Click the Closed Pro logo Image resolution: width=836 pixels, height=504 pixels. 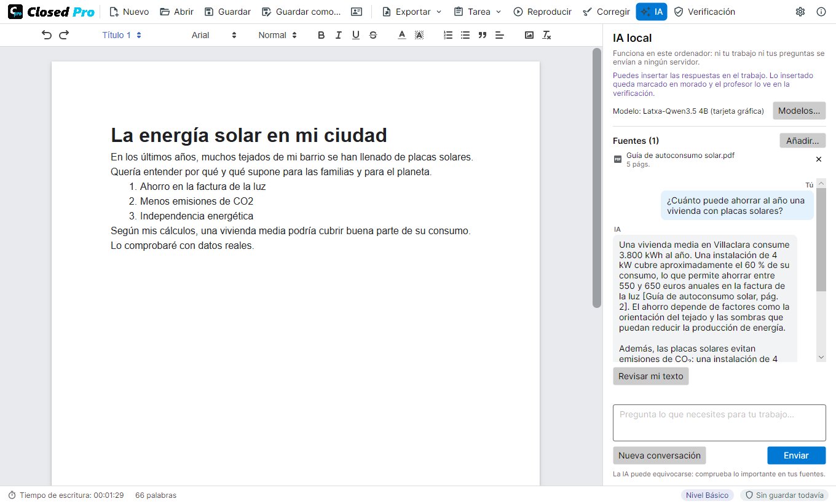pos(51,12)
